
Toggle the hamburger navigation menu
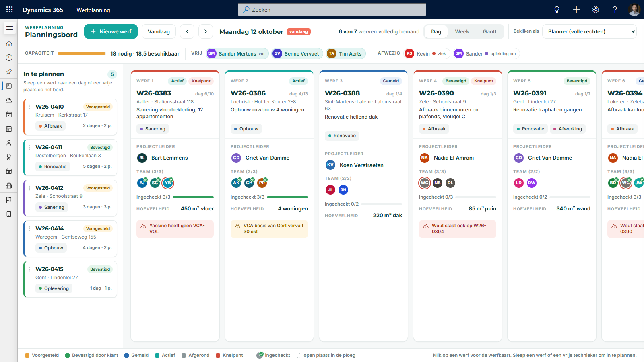pyautogui.click(x=10, y=28)
